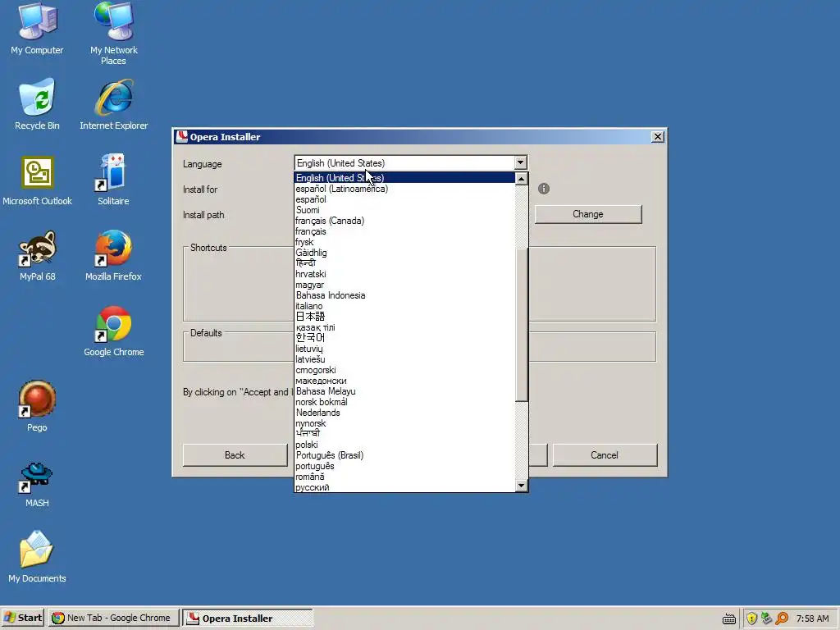This screenshot has height=630, width=840.
Task: Select македонски language entry
Action: 404,381
